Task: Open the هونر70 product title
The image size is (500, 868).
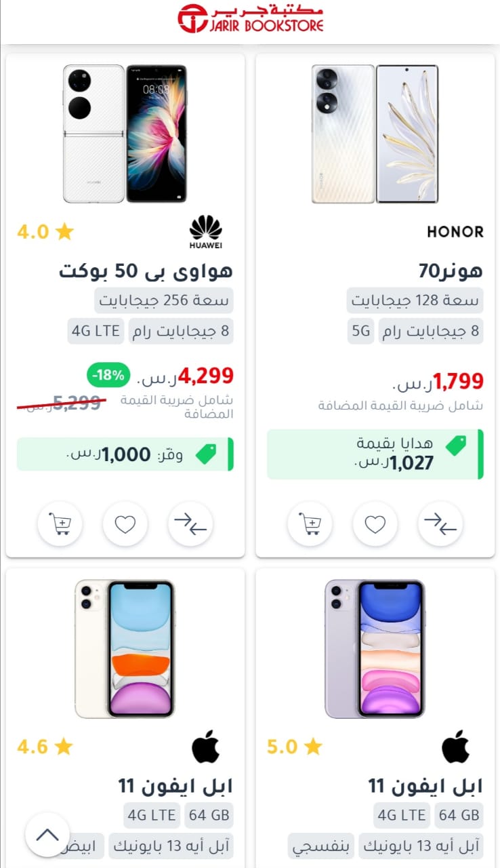Action: pos(451,271)
